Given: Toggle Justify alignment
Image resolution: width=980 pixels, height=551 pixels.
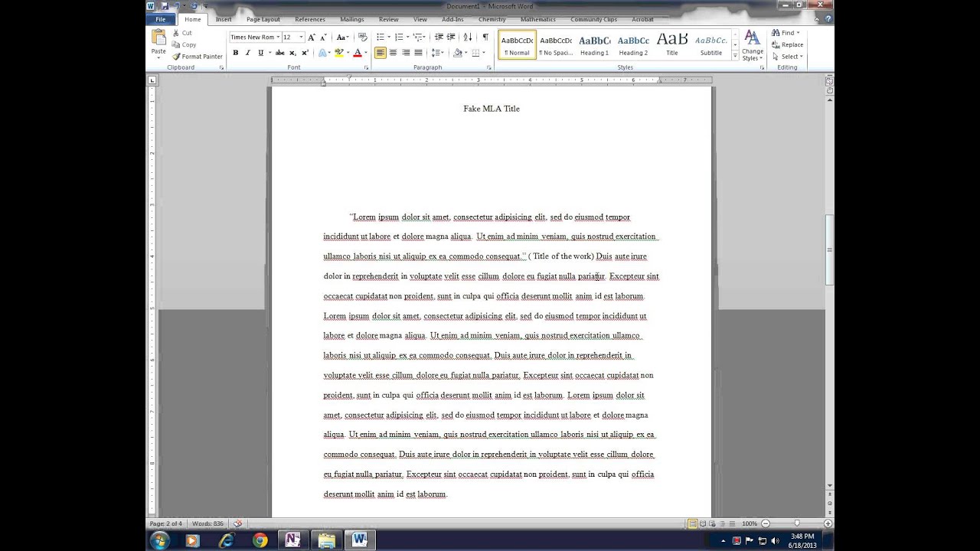Looking at the screenshot, I should pyautogui.click(x=418, y=53).
